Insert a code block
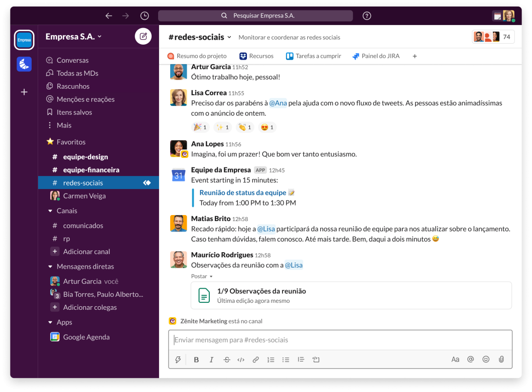The height and width of the screenshot is (392, 532). (x=316, y=359)
